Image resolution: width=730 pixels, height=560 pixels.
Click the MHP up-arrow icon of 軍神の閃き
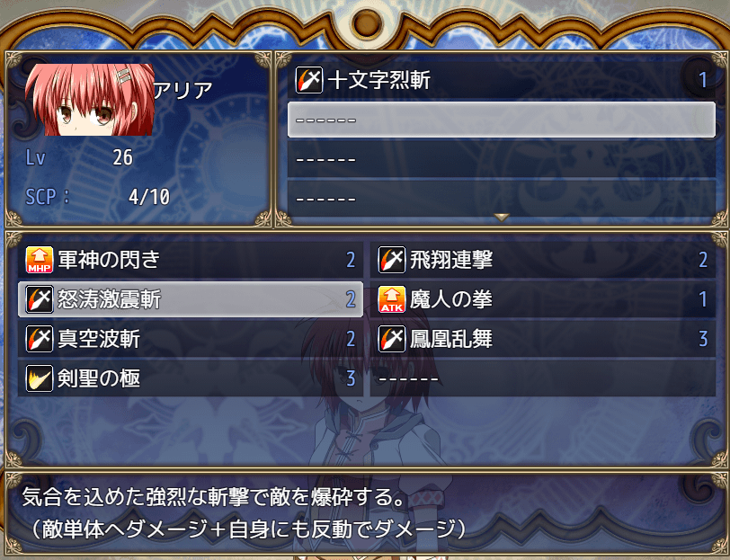coord(40,259)
